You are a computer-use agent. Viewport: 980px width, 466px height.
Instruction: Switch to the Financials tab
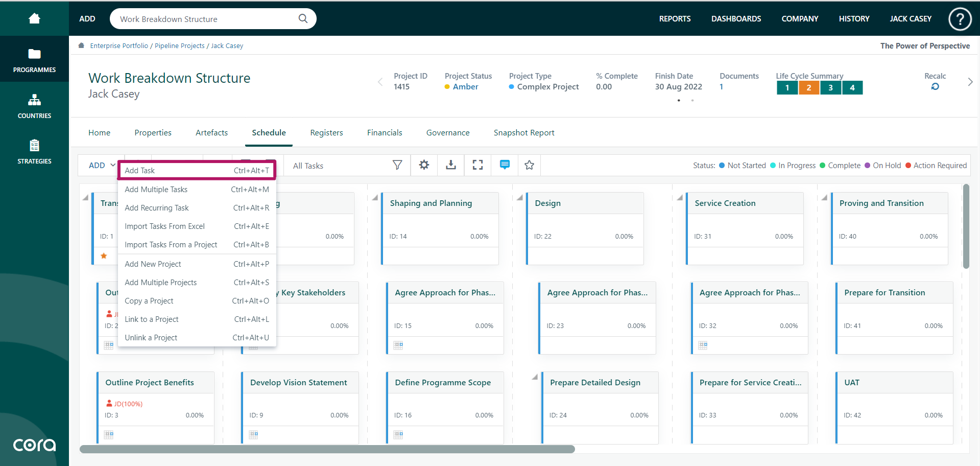point(385,132)
